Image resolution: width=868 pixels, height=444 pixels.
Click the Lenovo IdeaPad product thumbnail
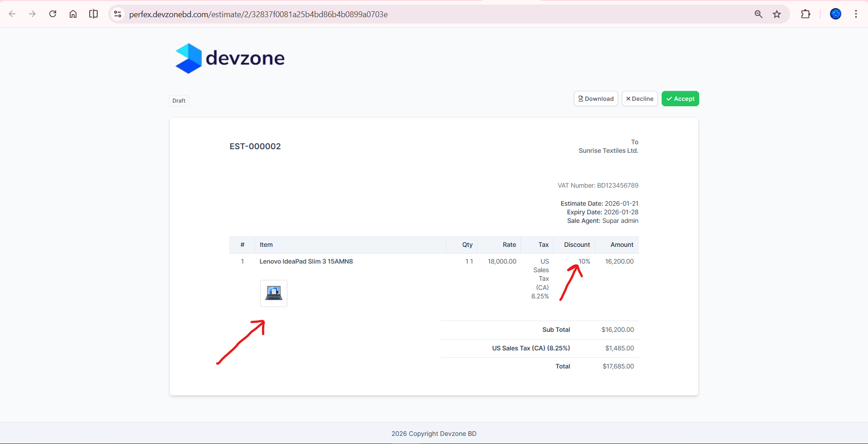pos(273,293)
